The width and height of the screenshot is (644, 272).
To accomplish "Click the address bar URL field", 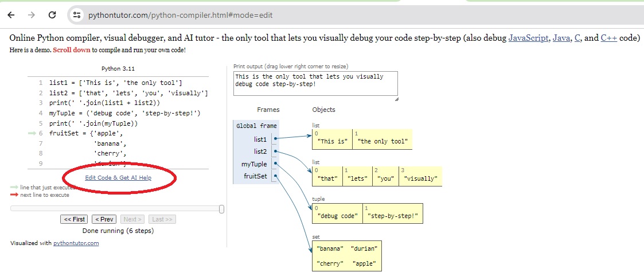I will (x=180, y=15).
